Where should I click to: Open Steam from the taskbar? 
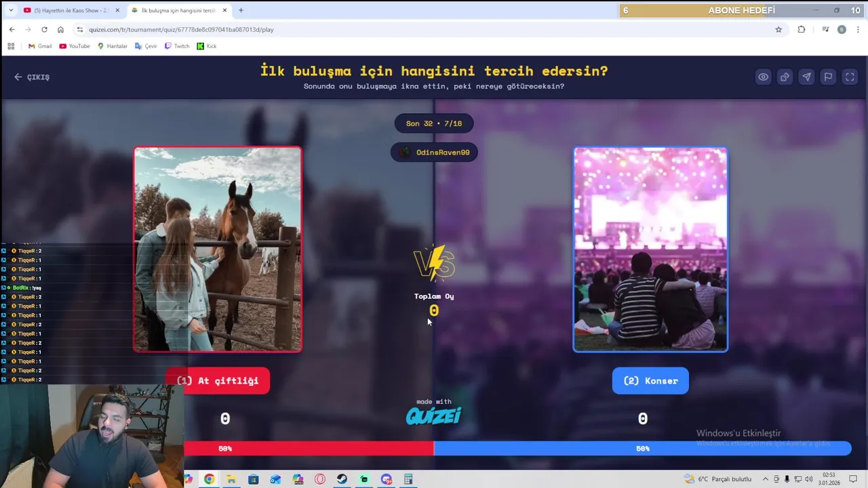(x=342, y=479)
